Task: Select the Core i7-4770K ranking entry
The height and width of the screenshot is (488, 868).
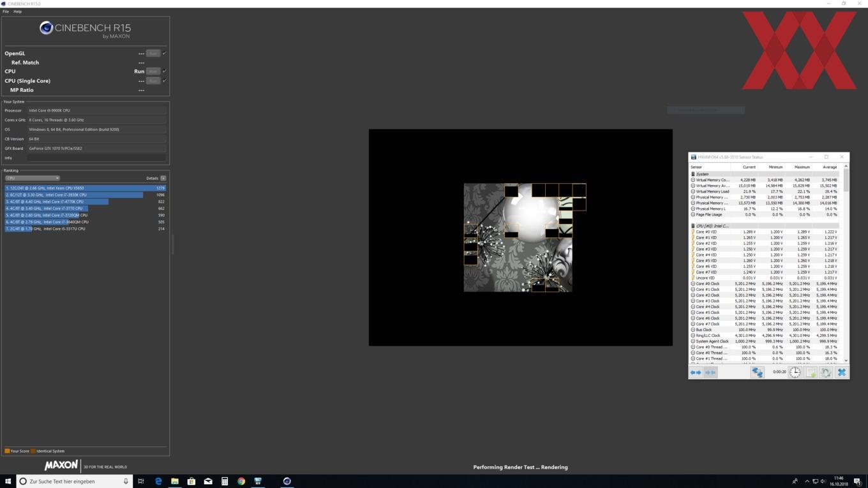Action: coord(86,202)
